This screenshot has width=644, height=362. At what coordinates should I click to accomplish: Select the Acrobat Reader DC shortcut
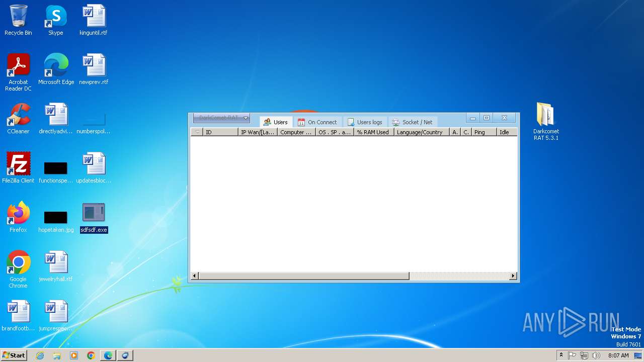pos(18,72)
